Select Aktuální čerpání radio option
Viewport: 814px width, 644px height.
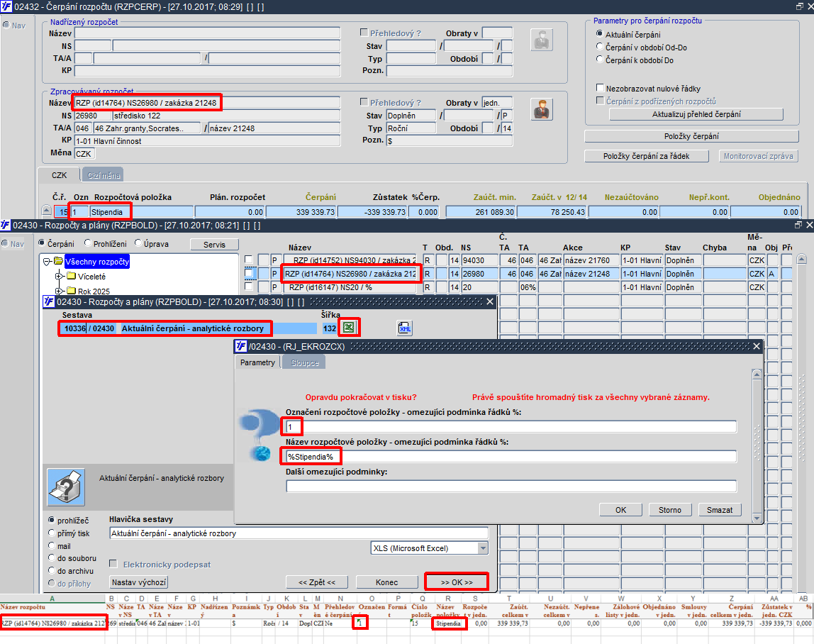pos(600,34)
